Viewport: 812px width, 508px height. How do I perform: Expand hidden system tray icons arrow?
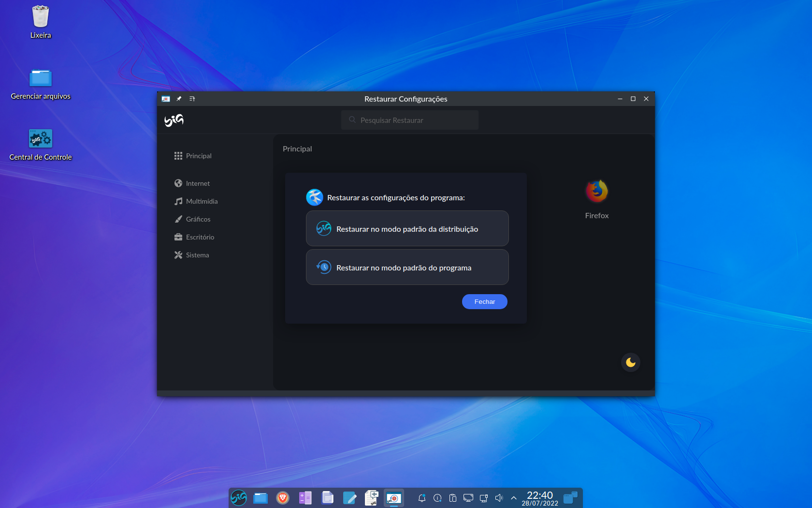tap(514, 498)
